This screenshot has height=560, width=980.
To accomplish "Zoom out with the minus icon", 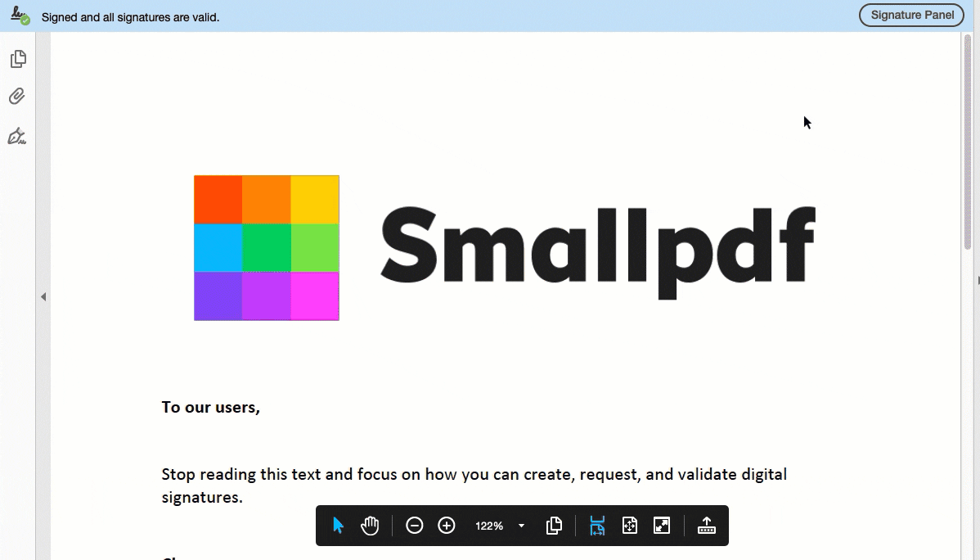I will (415, 526).
